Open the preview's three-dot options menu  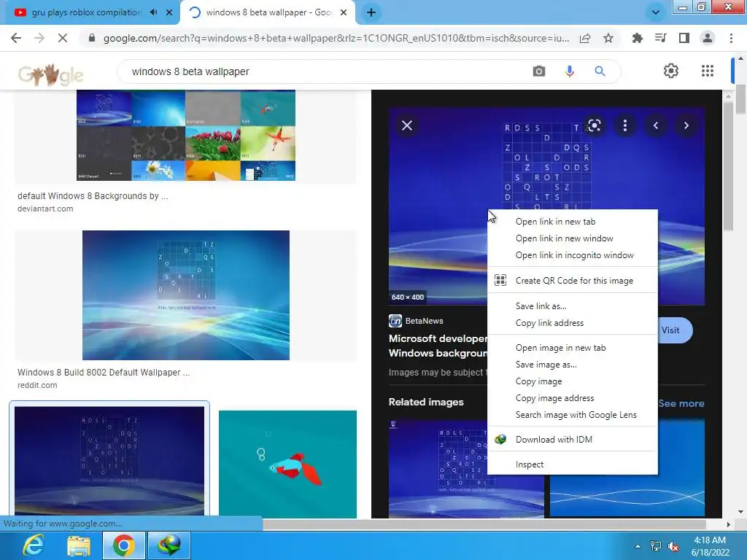coord(625,125)
